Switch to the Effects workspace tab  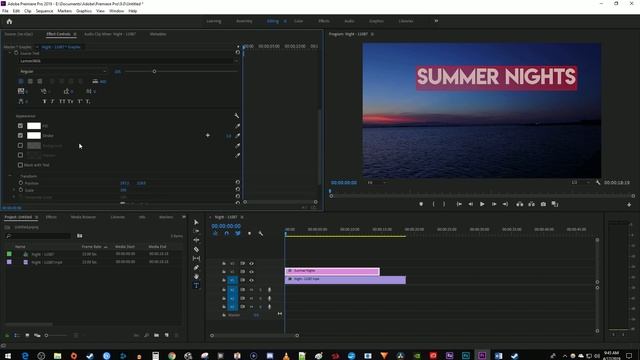(x=324, y=21)
